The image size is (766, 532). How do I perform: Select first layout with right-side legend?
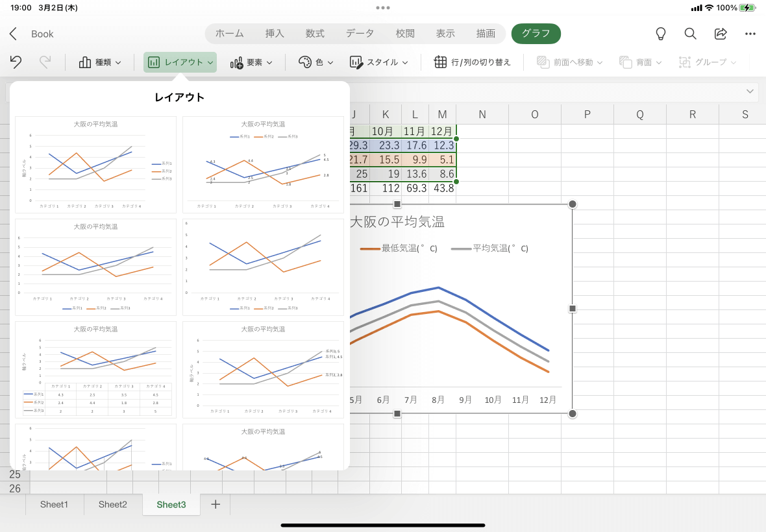[96, 165]
